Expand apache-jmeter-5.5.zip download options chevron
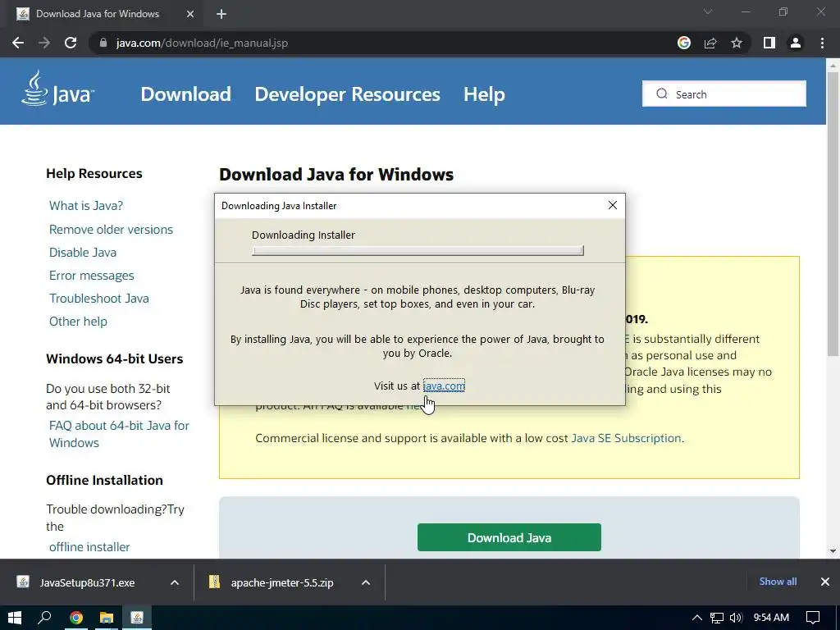The image size is (840, 630). [366, 582]
